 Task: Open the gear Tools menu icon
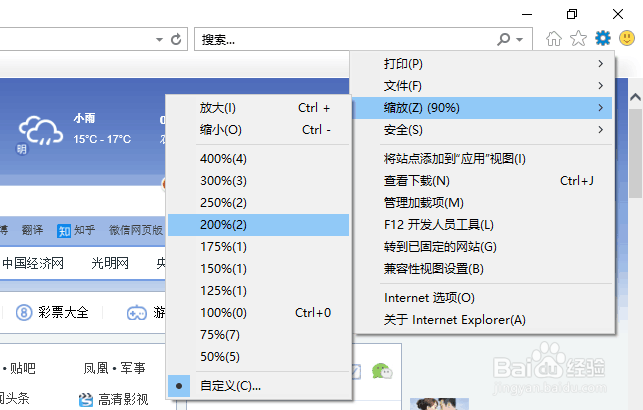coord(602,39)
